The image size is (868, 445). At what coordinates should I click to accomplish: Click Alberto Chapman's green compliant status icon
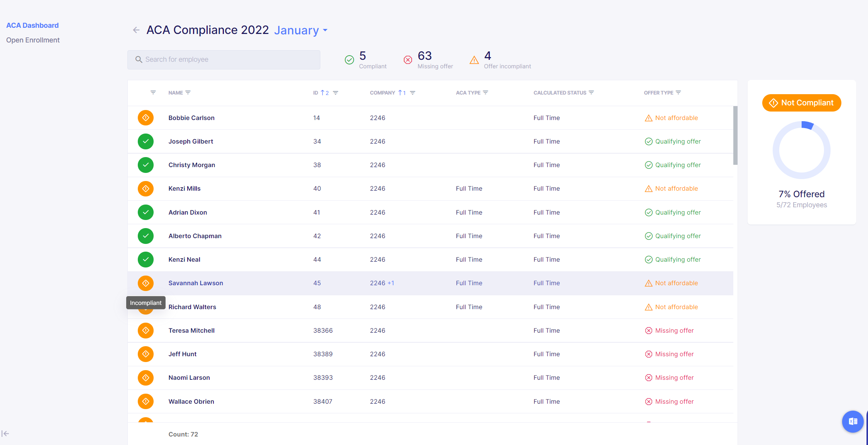click(x=146, y=236)
